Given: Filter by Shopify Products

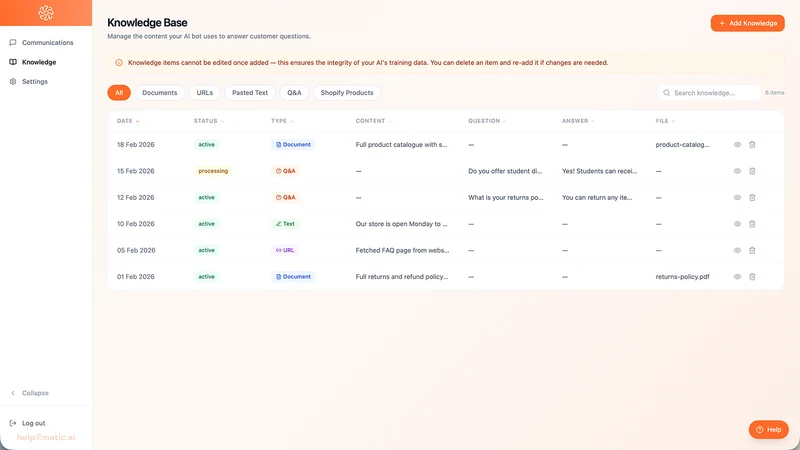Looking at the screenshot, I should pos(347,93).
